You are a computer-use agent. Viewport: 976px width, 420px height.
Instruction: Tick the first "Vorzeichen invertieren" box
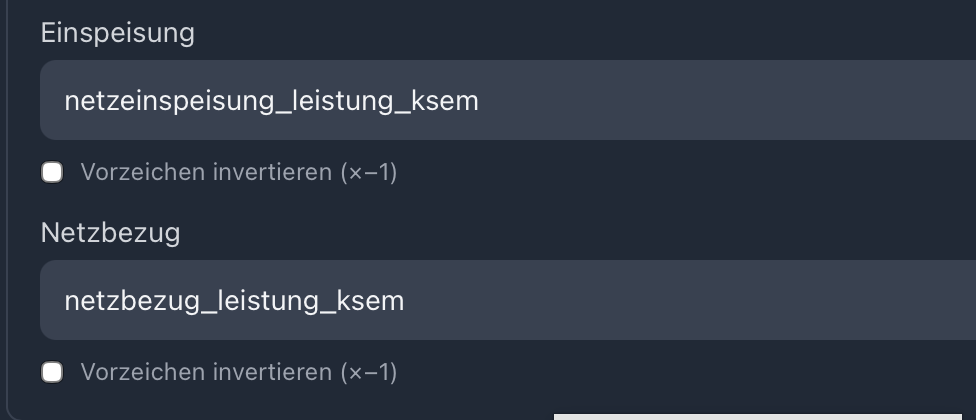[52, 172]
